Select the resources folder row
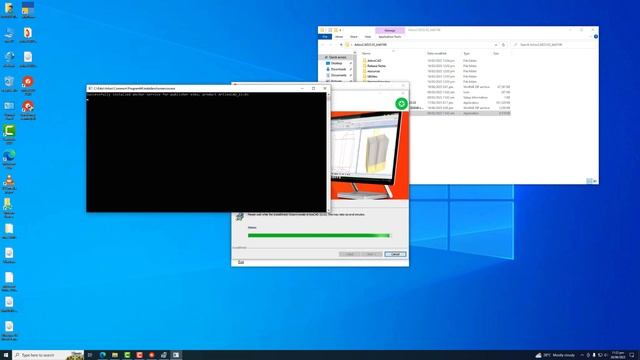Viewport: 640px width, 360px height. click(x=436, y=71)
